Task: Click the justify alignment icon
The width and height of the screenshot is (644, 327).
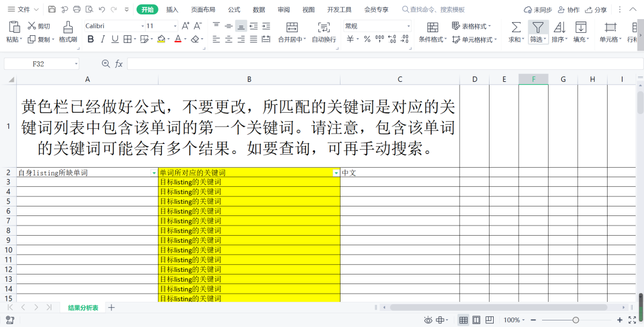Action: tap(254, 39)
